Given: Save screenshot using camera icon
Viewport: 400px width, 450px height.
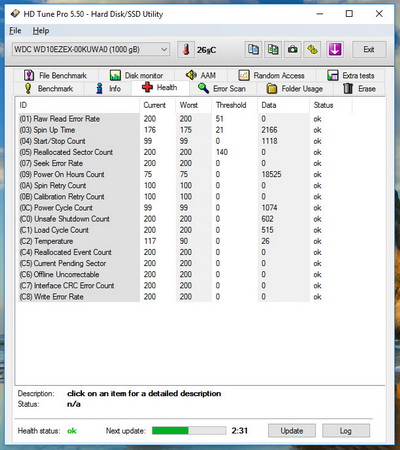Looking at the screenshot, I should coord(293,50).
